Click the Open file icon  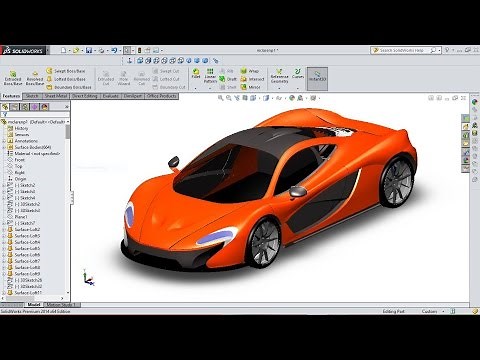[x=76, y=50]
